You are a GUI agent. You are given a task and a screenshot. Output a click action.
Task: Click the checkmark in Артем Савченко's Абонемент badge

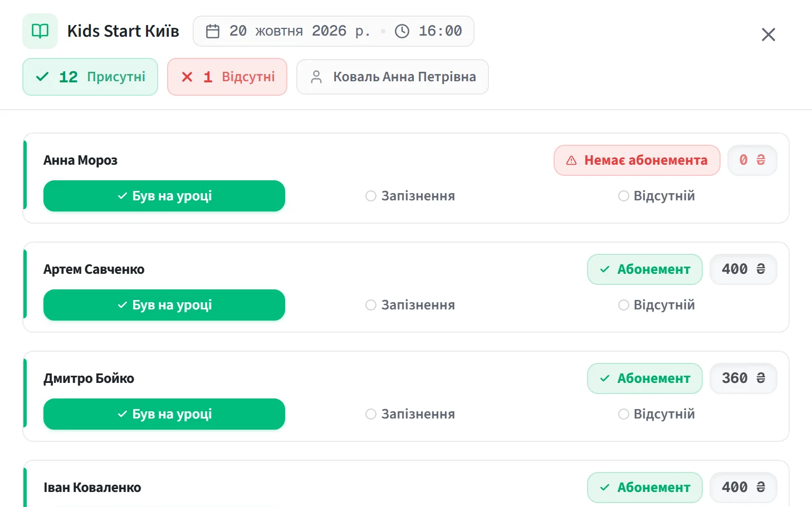[x=605, y=269]
